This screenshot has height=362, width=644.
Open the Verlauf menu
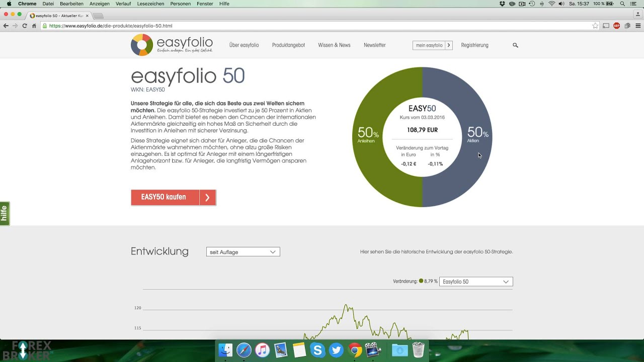(123, 4)
